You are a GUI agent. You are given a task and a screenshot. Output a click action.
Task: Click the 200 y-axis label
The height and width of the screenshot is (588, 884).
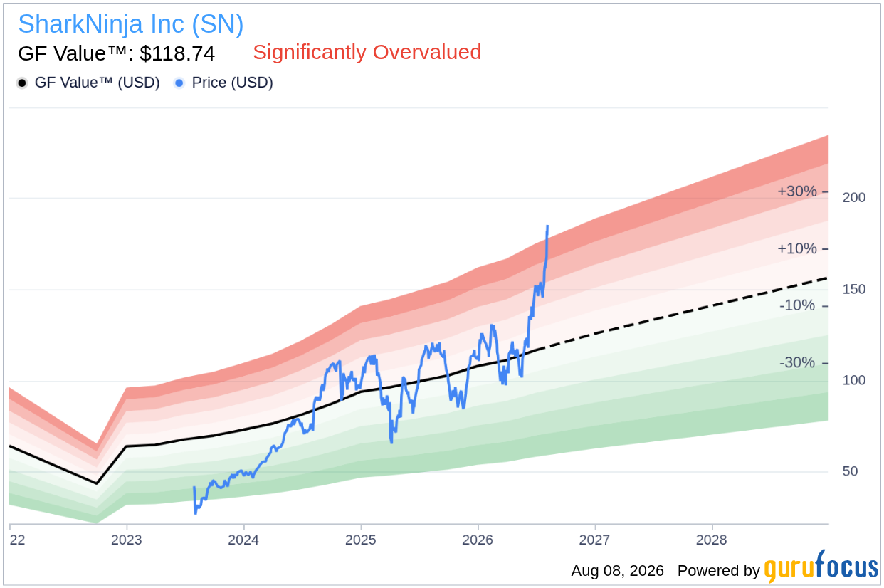point(853,197)
